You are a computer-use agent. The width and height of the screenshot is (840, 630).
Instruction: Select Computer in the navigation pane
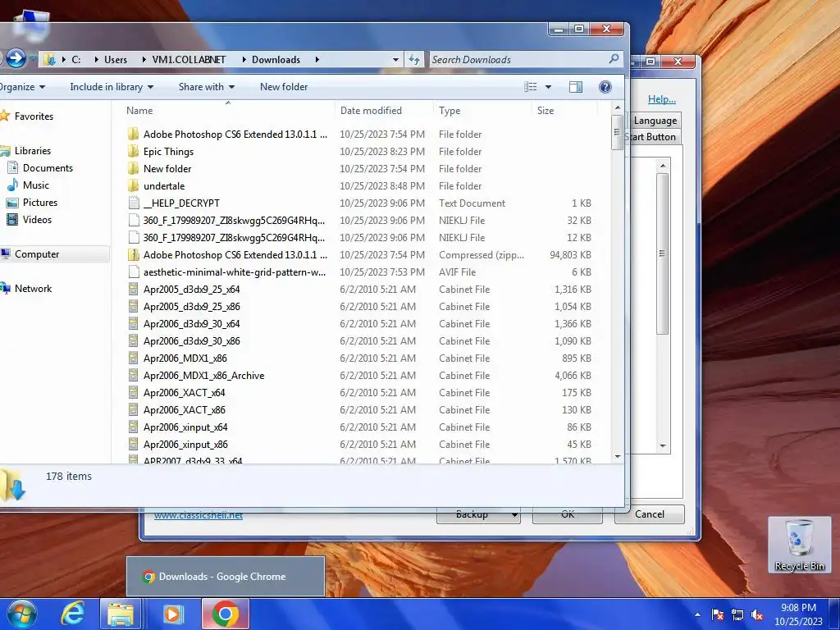37,254
